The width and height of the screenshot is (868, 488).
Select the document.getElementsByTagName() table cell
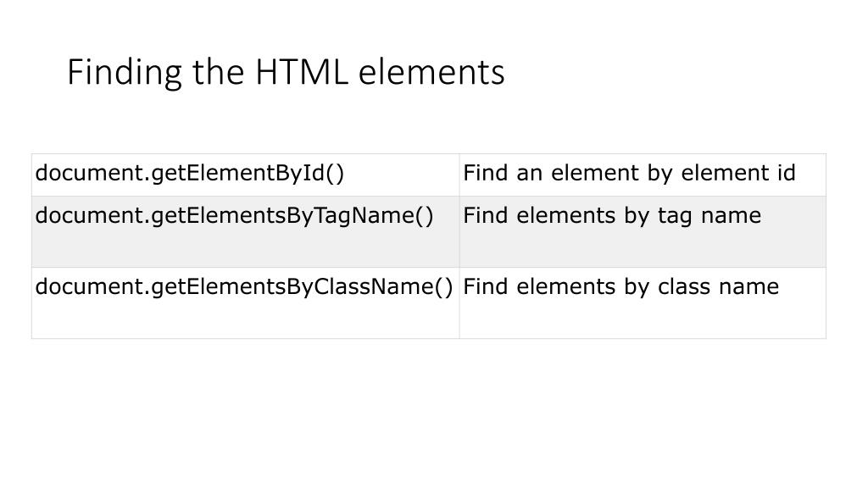pyautogui.click(x=245, y=232)
